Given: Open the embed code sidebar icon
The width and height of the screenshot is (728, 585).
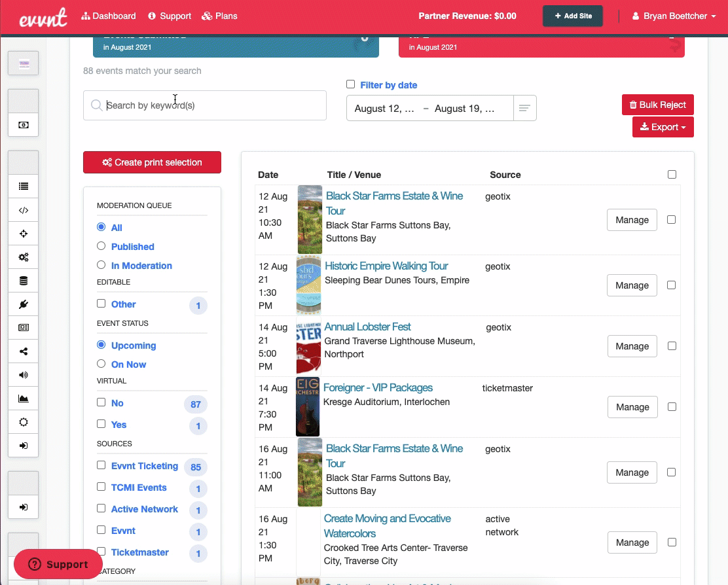Looking at the screenshot, I should pyautogui.click(x=23, y=210).
